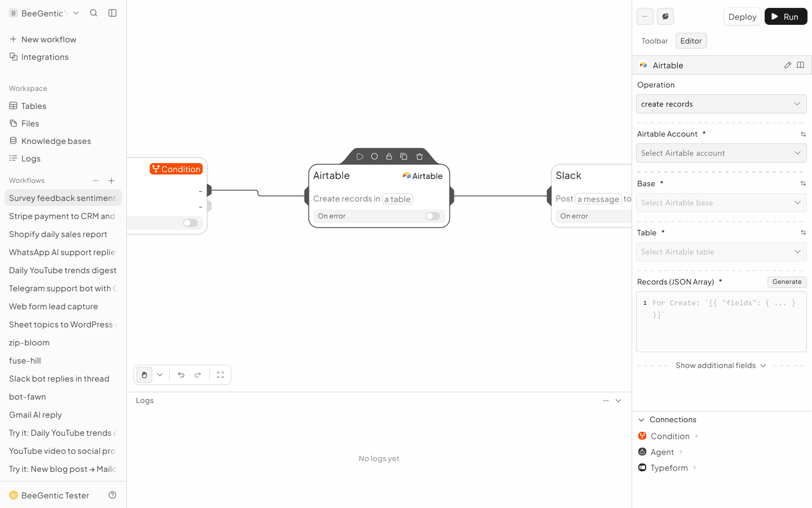
Task: Click the circle icon on Airtable node toolbar
Action: 374,156
